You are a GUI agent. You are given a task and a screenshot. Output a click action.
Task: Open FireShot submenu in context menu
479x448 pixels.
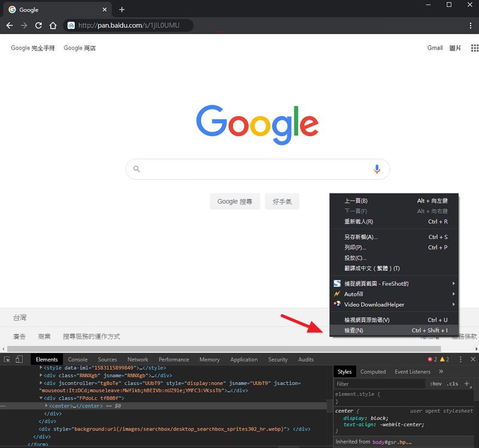(x=394, y=283)
